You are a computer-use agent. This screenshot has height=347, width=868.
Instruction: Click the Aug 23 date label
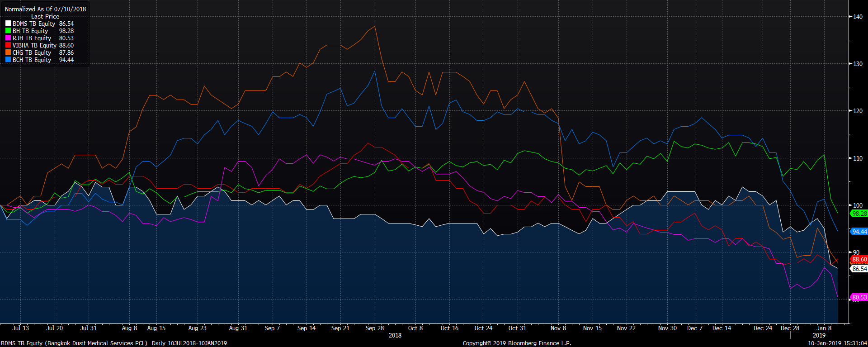coord(197,328)
